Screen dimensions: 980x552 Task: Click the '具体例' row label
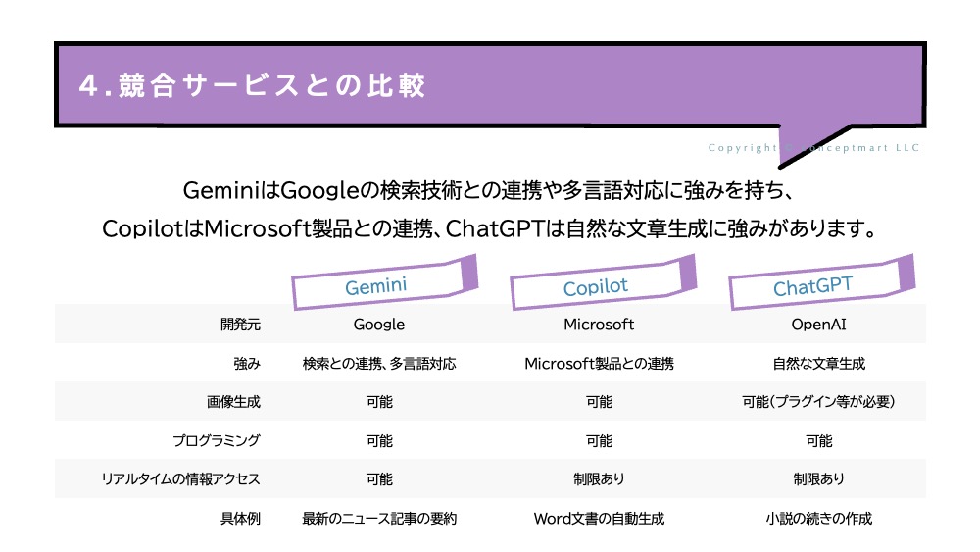coord(241,519)
